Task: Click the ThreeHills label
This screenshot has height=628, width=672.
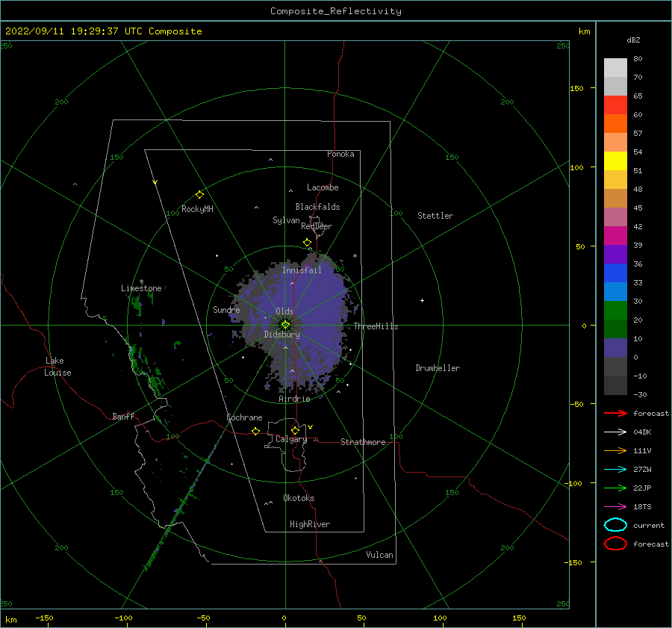Action: pyautogui.click(x=376, y=326)
